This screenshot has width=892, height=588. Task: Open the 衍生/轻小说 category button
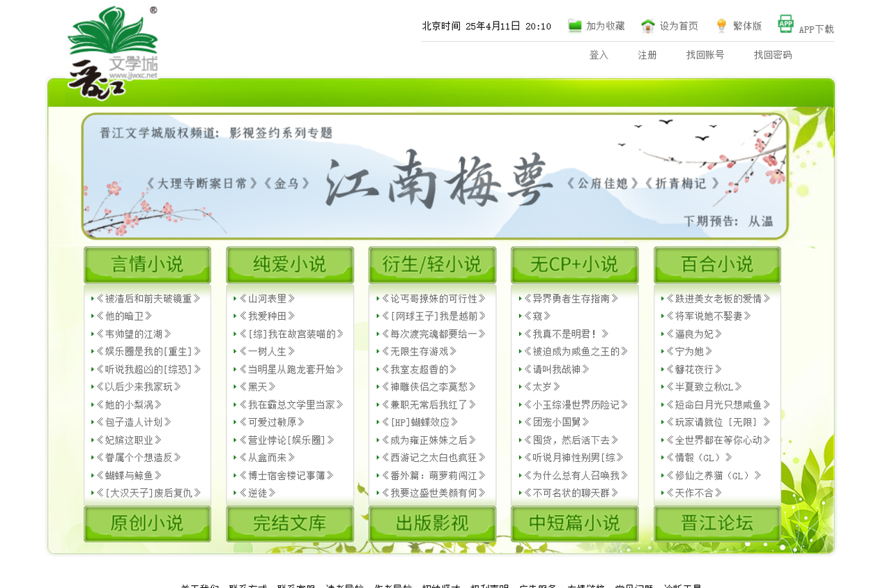(x=432, y=265)
